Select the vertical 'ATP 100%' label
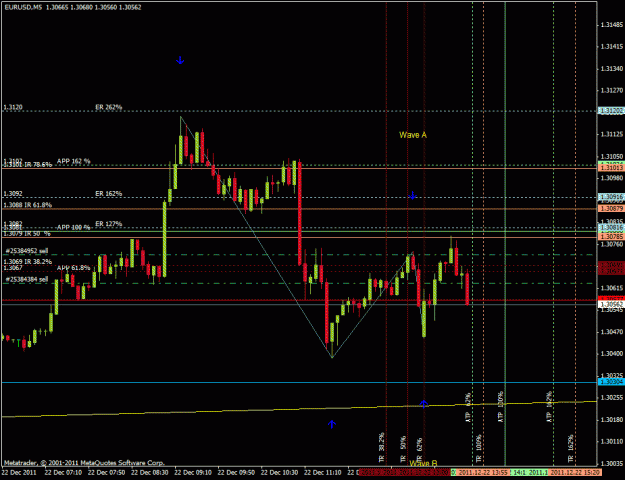 (x=501, y=406)
